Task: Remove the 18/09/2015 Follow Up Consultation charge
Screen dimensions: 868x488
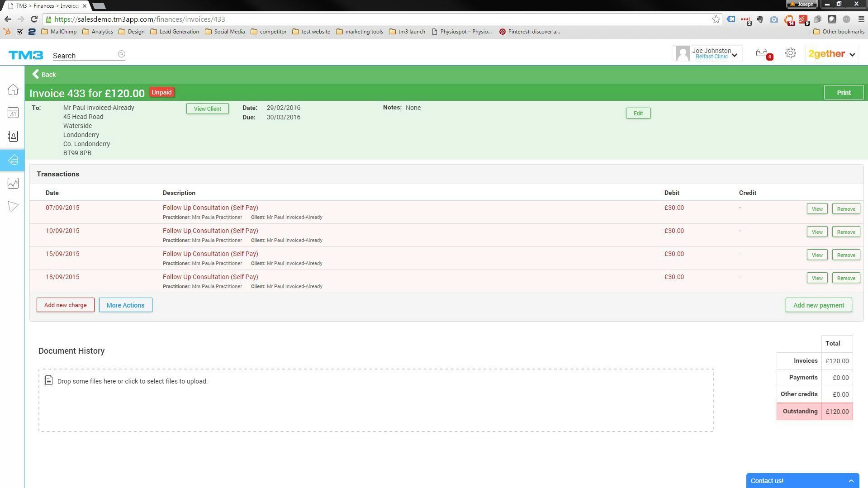Action: click(x=845, y=278)
